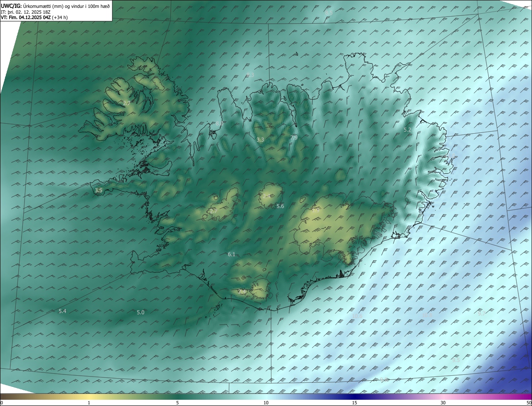Screen dimensions: 532x406
Task: Click the 8.3 precipitable water value
Action: [x=250, y=75]
